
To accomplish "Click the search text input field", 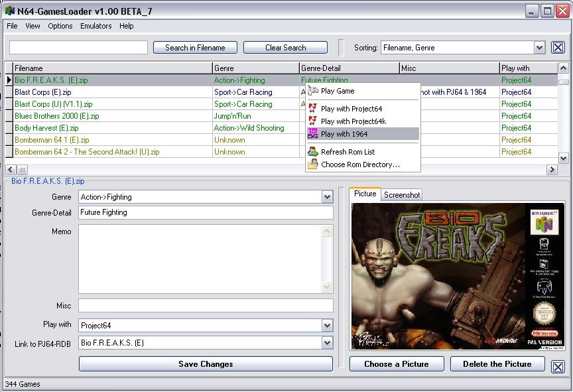I will [78, 48].
